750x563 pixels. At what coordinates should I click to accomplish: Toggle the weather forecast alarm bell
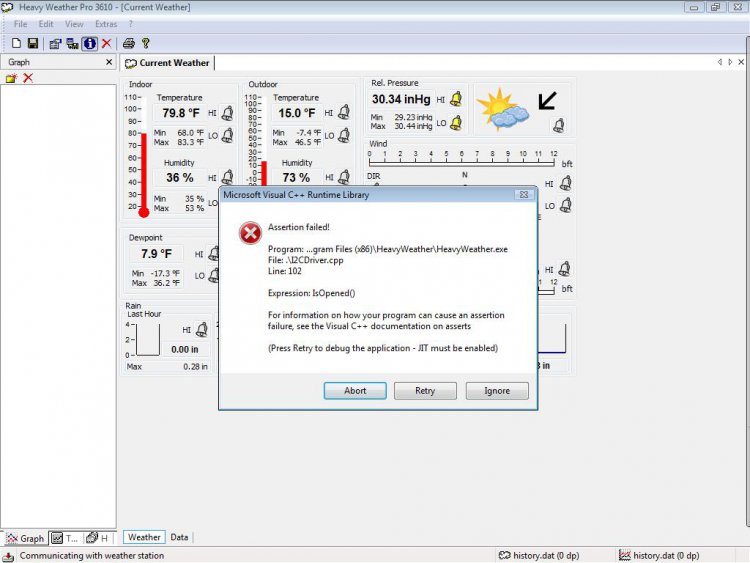point(559,126)
